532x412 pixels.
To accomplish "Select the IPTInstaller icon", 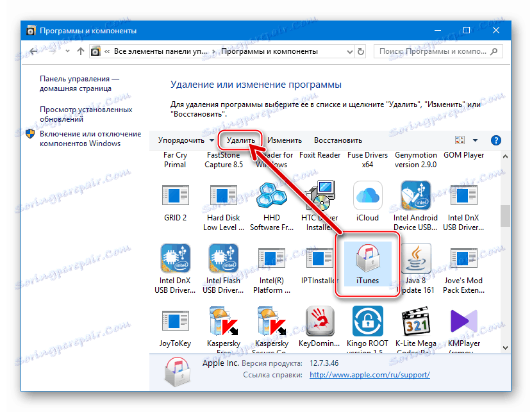I will [x=320, y=258].
